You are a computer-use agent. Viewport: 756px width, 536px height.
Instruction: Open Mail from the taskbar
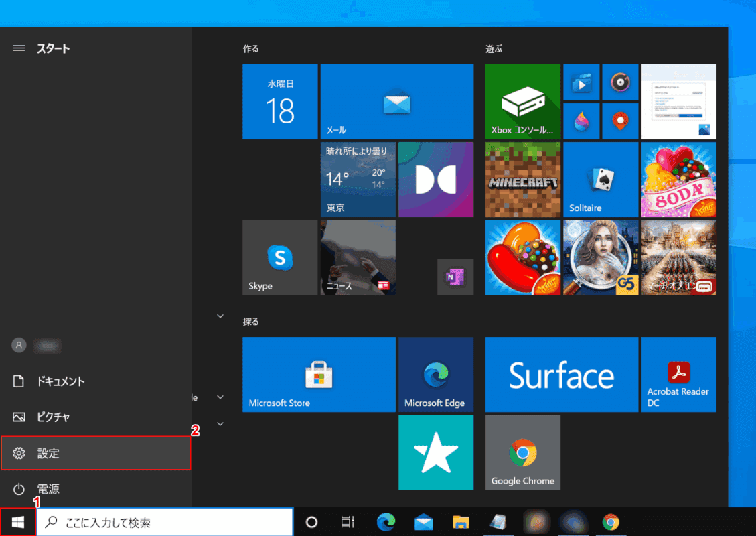pyautogui.click(x=423, y=522)
